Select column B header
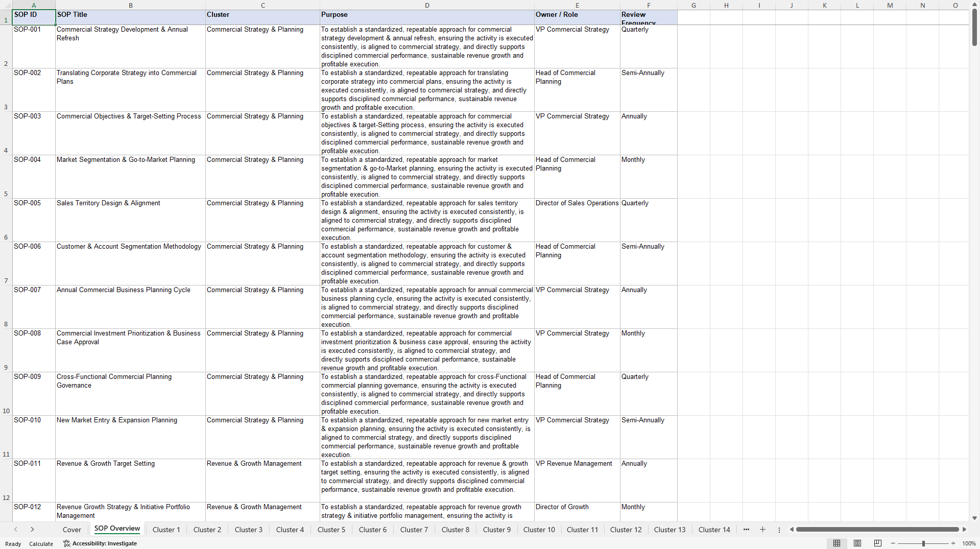This screenshot has height=549, width=980. [x=130, y=5]
